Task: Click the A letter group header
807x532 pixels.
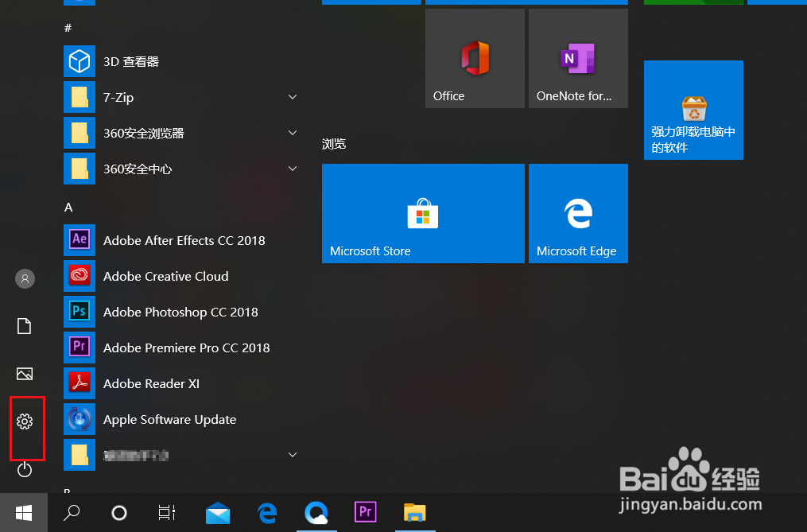Action: [x=68, y=207]
